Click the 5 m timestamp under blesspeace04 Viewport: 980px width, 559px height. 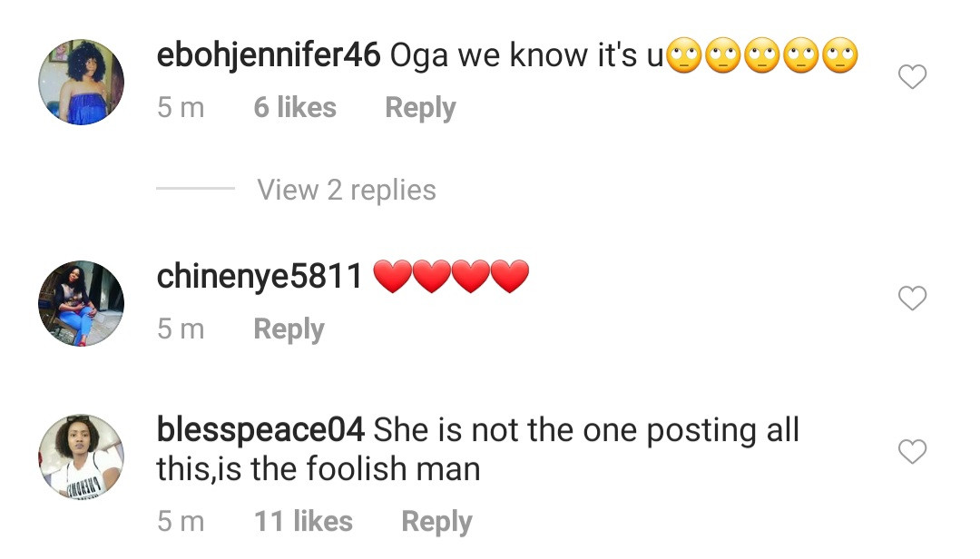tap(181, 522)
